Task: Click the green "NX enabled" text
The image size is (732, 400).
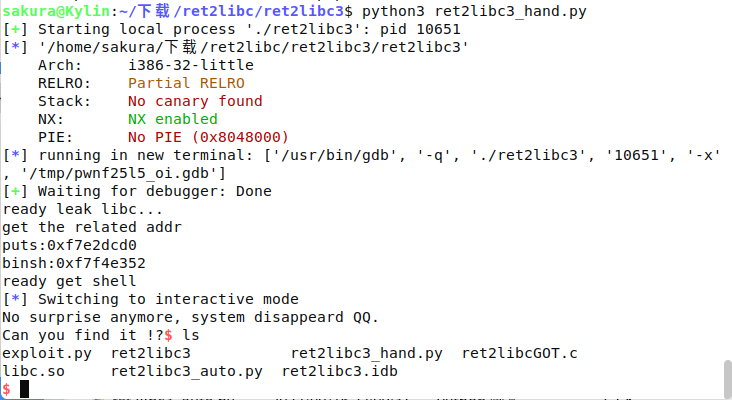Action: click(x=173, y=119)
